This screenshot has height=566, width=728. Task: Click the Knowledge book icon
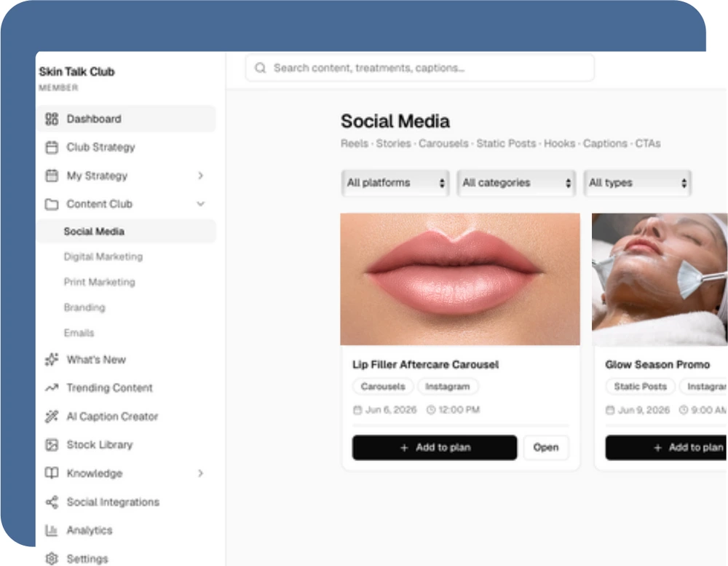click(x=52, y=473)
